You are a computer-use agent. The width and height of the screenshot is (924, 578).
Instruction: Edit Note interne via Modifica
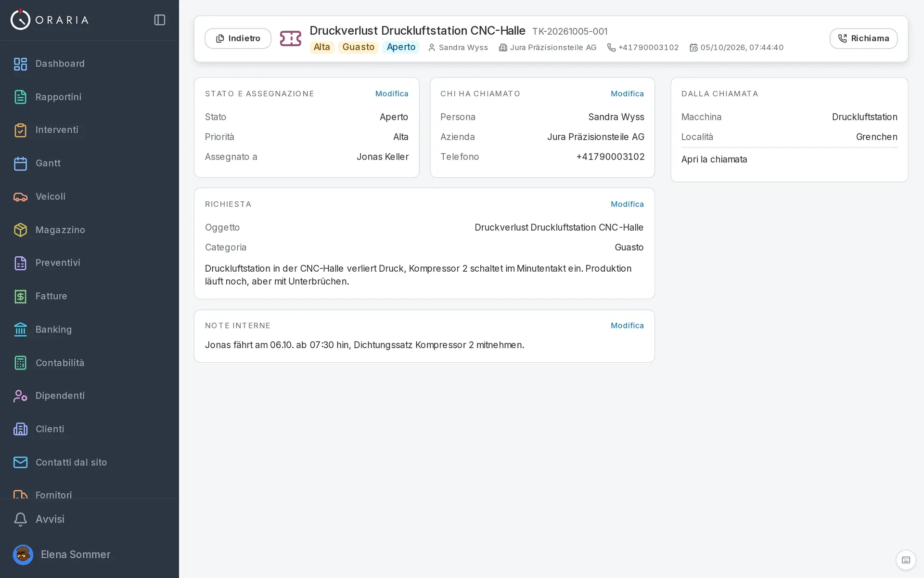pos(627,326)
